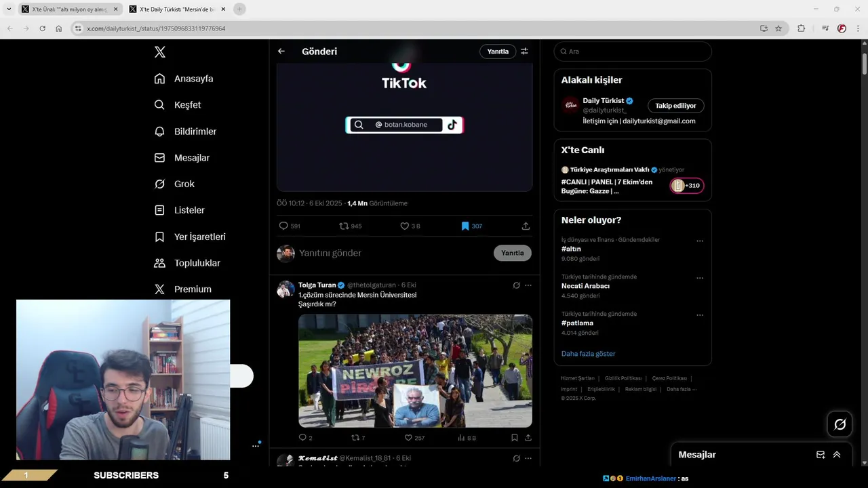This screenshot has height=488, width=868.
Task: Reload the page
Action: (42, 28)
